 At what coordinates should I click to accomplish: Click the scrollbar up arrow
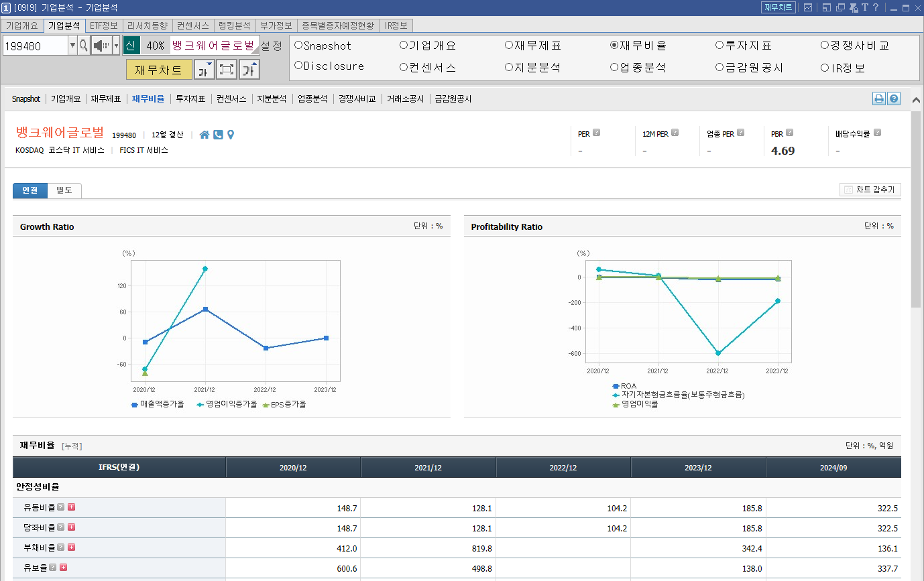point(916,101)
